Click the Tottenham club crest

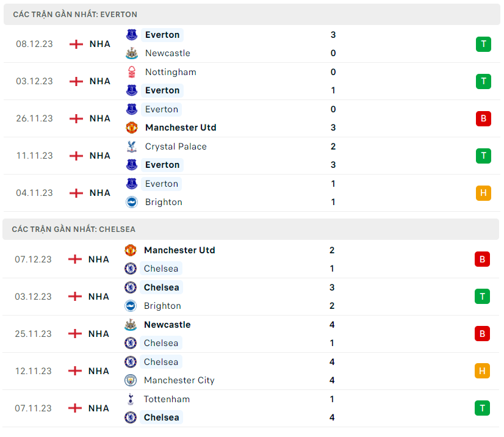tap(130, 399)
